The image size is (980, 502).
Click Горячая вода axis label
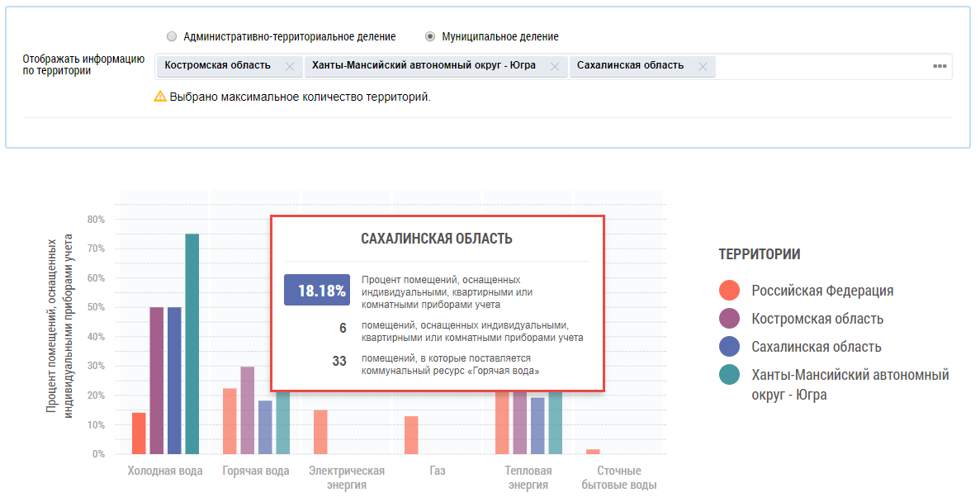256,471
